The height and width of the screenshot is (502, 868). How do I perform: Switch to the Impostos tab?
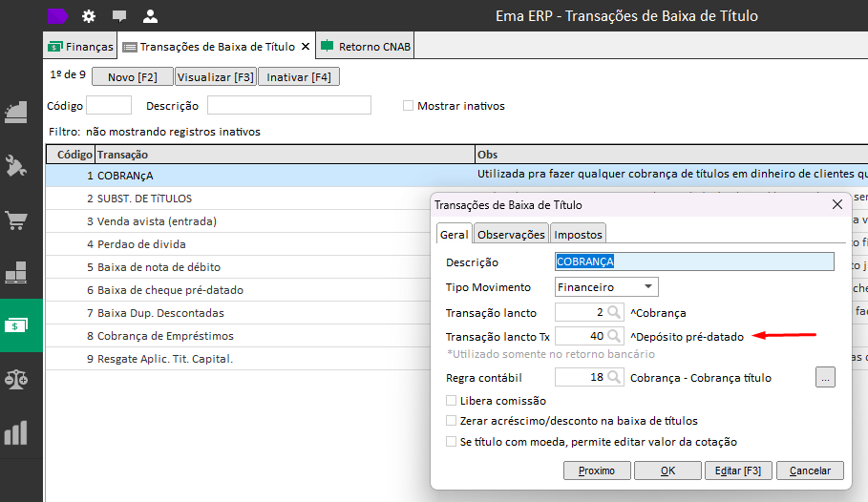click(x=578, y=234)
